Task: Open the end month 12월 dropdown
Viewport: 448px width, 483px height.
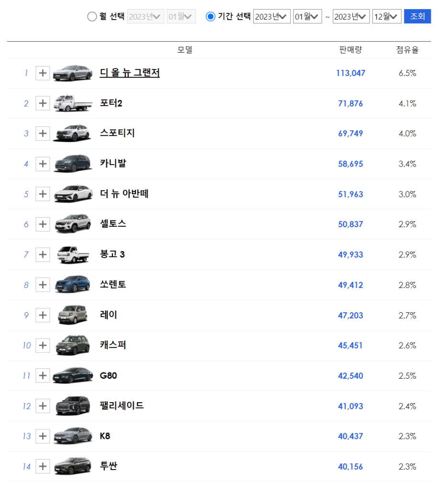Action: tap(387, 16)
